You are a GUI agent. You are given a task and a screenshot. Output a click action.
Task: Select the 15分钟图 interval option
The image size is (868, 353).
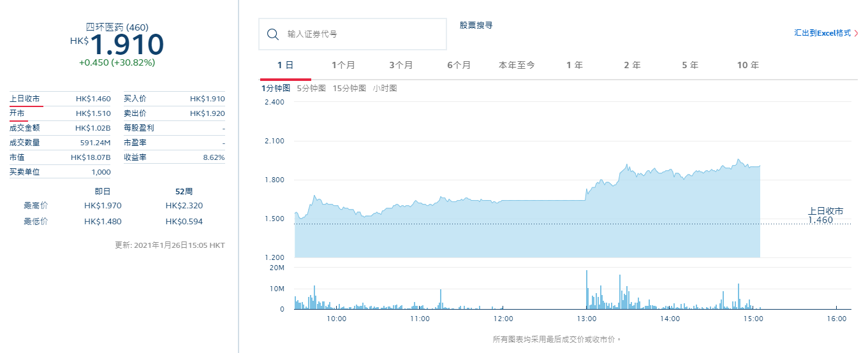(x=349, y=89)
